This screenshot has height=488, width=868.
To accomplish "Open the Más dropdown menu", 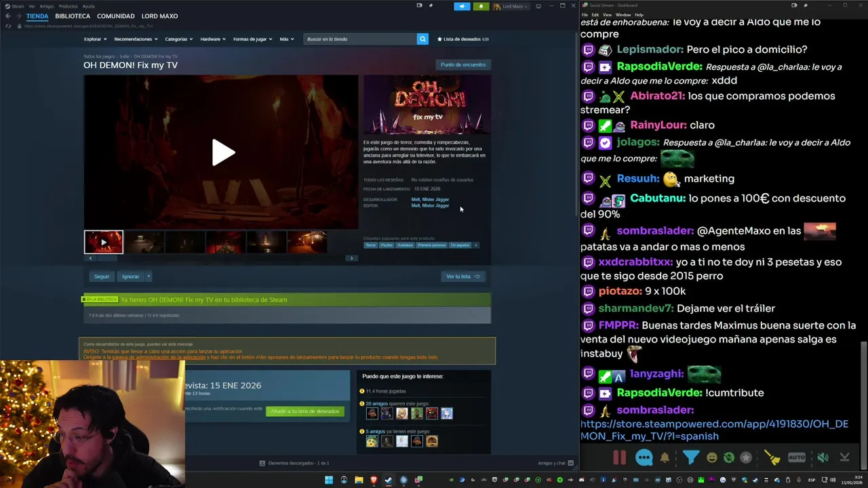I will [x=287, y=39].
